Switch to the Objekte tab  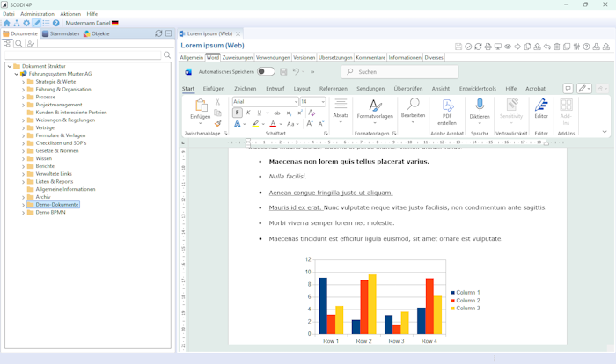[97, 33]
